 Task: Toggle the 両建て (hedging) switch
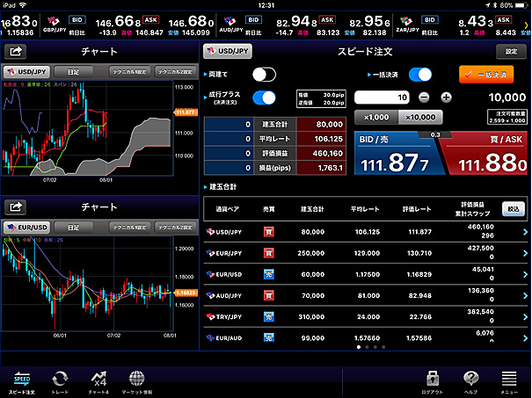pos(264,75)
